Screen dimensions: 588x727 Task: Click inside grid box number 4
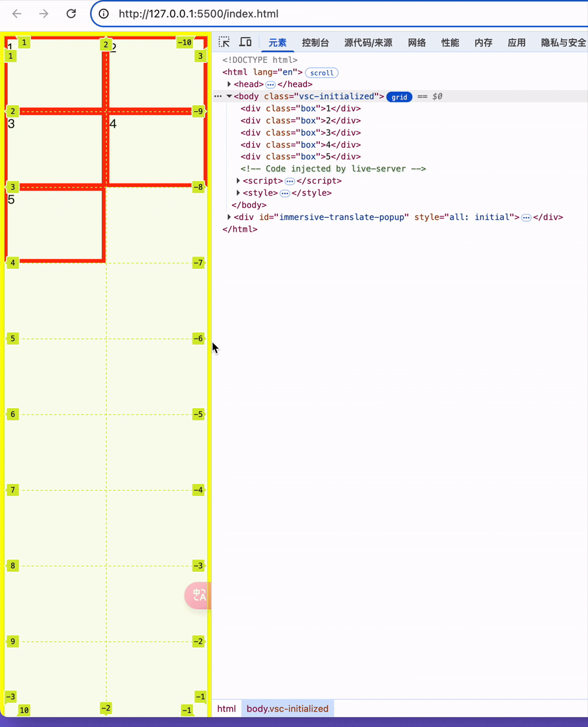(x=157, y=149)
